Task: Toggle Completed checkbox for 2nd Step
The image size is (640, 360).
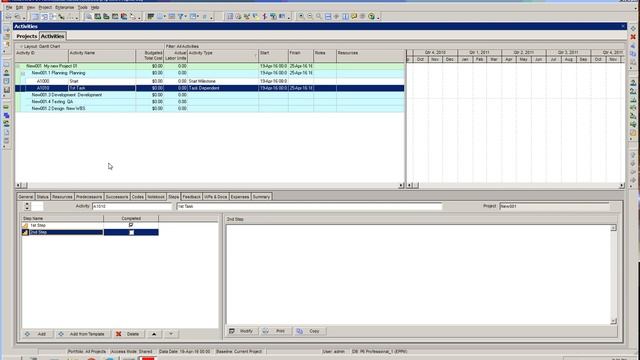Action: tap(131, 232)
